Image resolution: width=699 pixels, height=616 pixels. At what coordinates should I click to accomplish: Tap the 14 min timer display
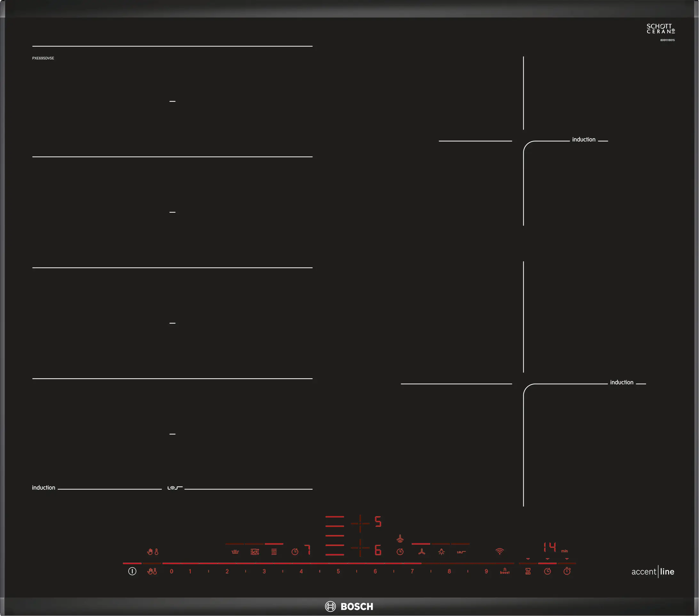point(550,547)
